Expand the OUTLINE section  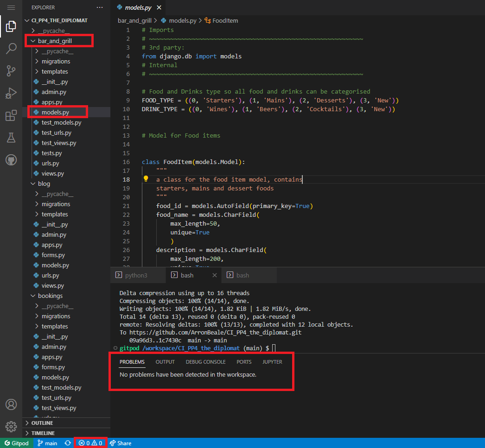(x=39, y=423)
